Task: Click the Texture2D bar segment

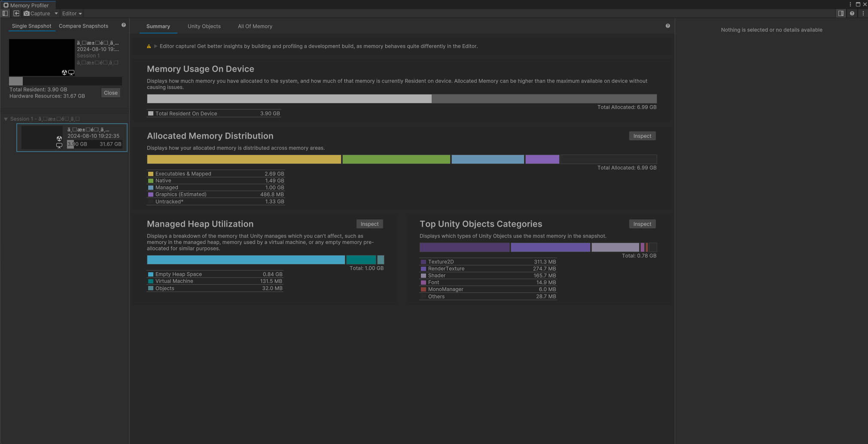Action: [x=464, y=247]
